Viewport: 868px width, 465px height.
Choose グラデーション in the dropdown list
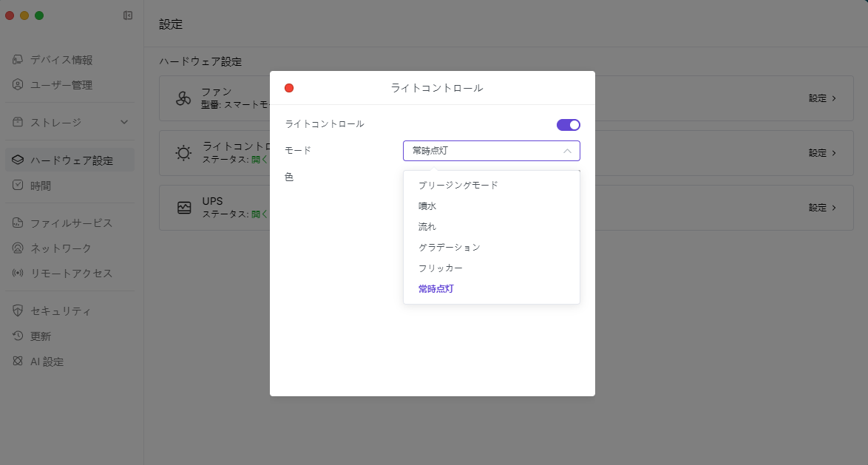click(450, 247)
